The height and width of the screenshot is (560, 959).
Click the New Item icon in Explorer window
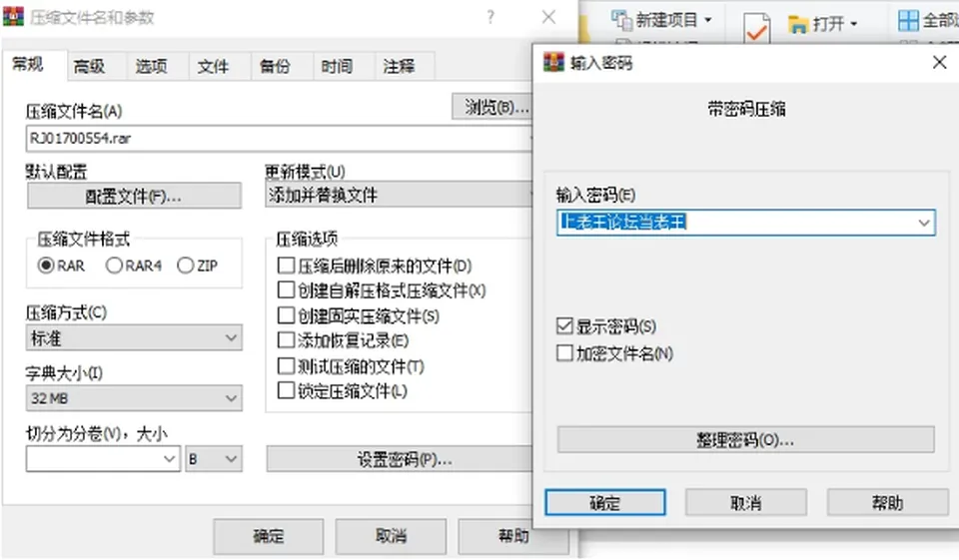point(621,20)
